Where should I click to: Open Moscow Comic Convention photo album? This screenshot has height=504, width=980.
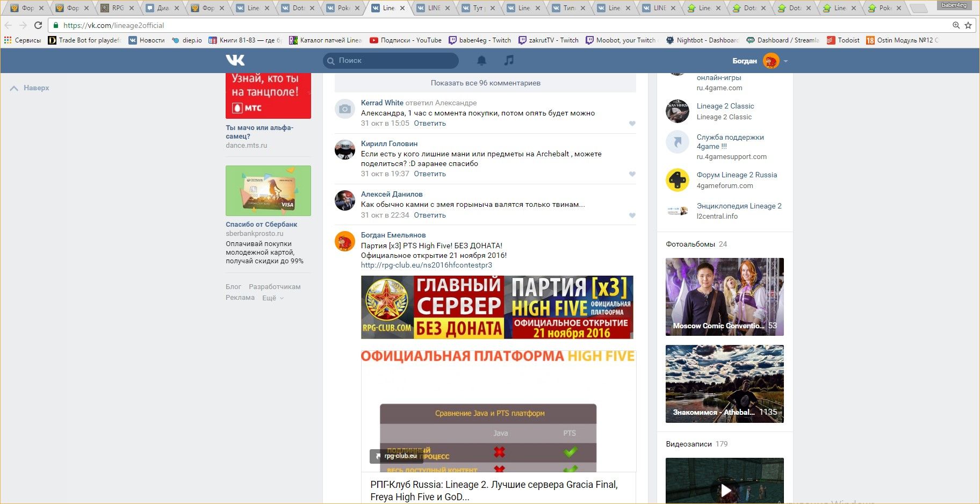pyautogui.click(x=724, y=297)
